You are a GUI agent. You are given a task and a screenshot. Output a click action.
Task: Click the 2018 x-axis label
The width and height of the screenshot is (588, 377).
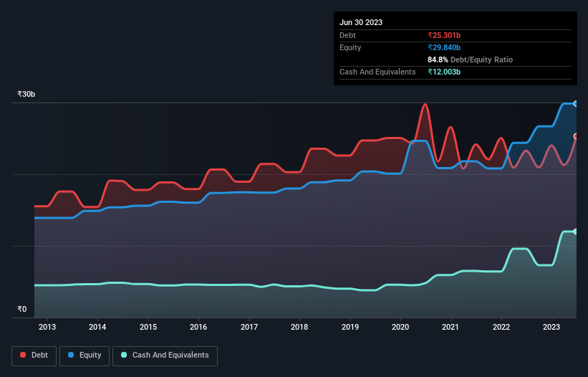point(299,327)
